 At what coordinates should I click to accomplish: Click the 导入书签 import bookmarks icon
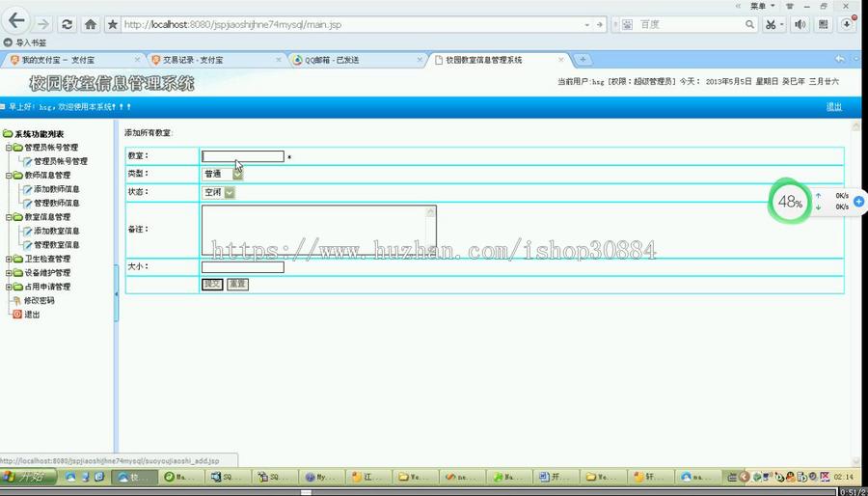pyautogui.click(x=8, y=42)
